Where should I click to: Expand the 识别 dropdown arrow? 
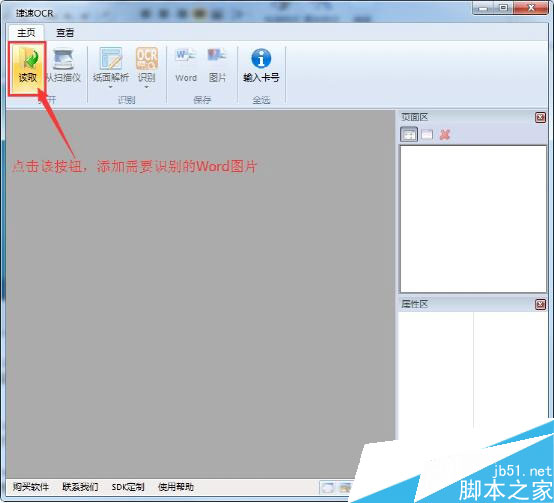point(147,87)
